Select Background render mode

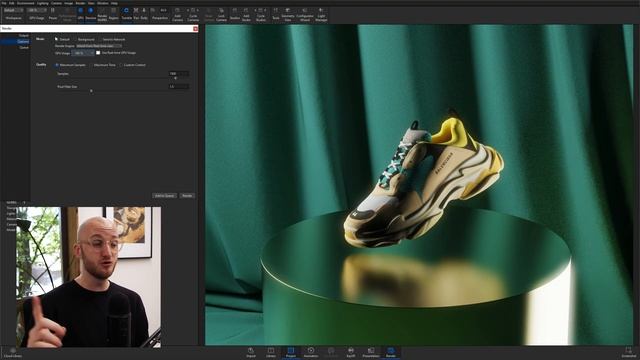tap(84, 40)
